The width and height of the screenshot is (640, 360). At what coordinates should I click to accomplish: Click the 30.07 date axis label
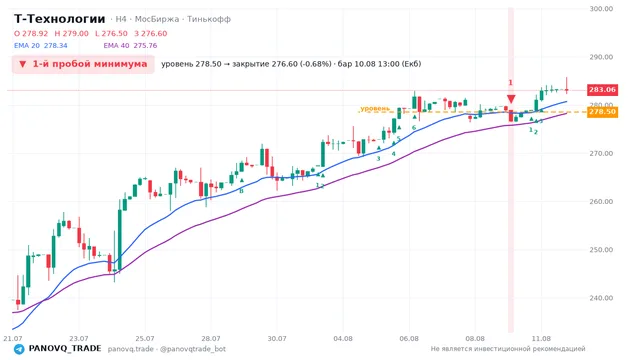[277, 338]
